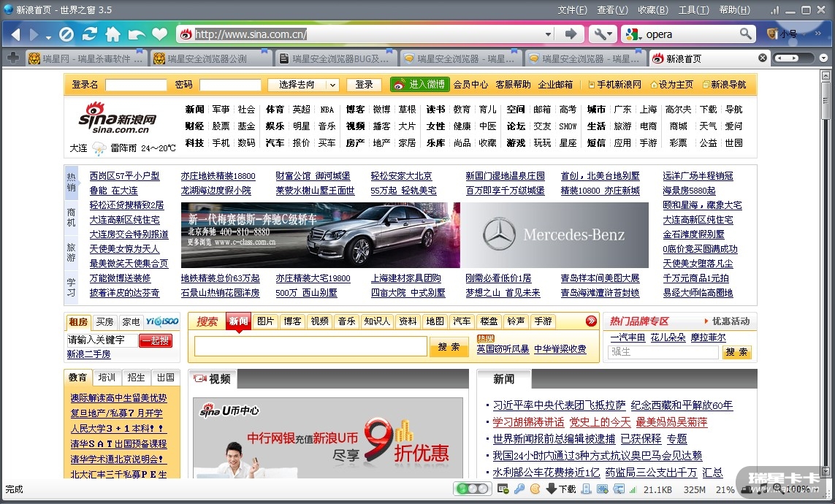Click the page scrollbar up arrow
The width and height of the screenshot is (835, 504).
tap(826, 75)
